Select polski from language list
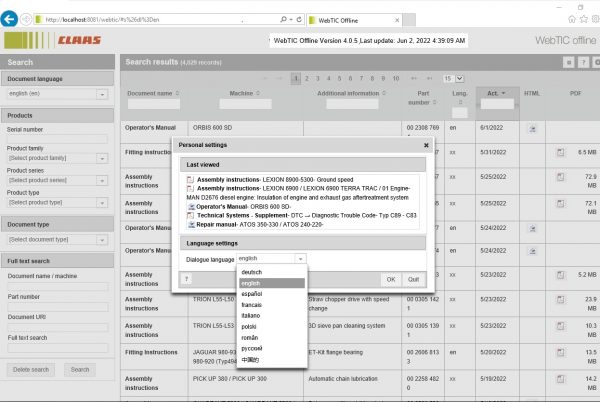Image resolution: width=600 pixels, height=402 pixels. [272, 327]
